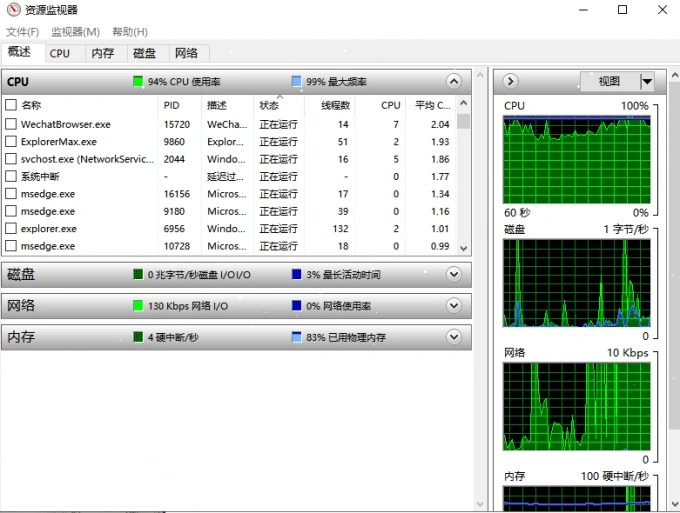Check the svchost.exe (NetworkService) checkbox
680x513 pixels.
pos(11,159)
